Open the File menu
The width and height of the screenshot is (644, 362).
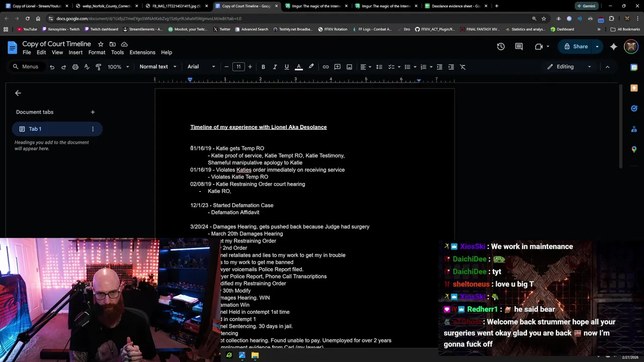coord(27,52)
